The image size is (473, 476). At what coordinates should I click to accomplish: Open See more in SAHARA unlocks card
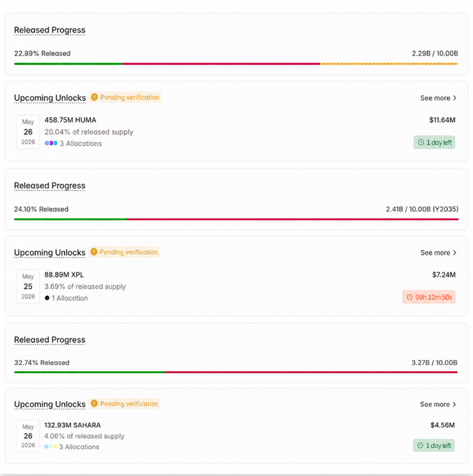point(438,405)
